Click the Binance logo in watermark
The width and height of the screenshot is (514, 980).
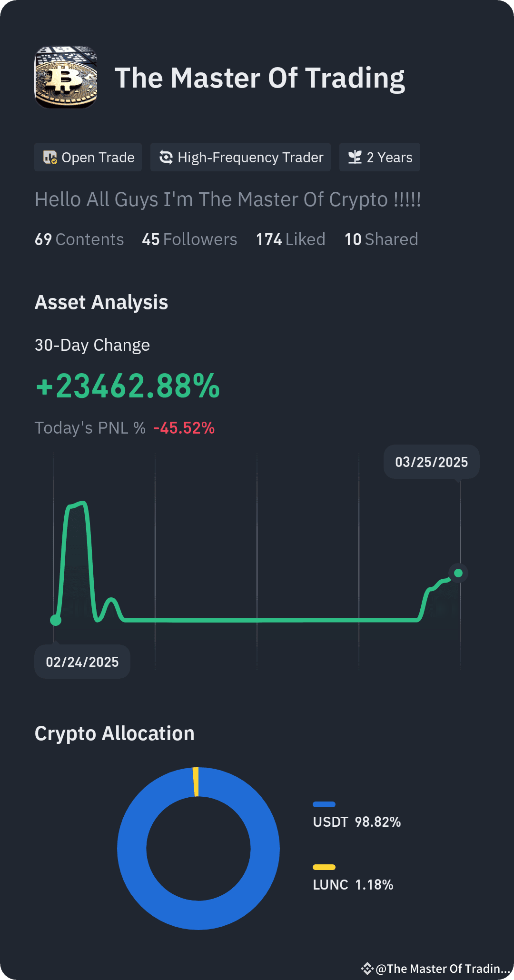coord(367,969)
